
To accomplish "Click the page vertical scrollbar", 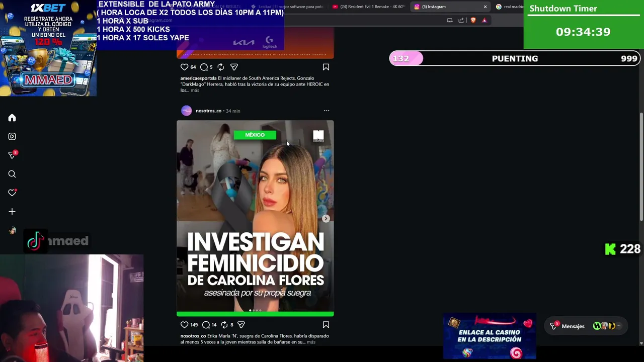I will coord(641,167).
